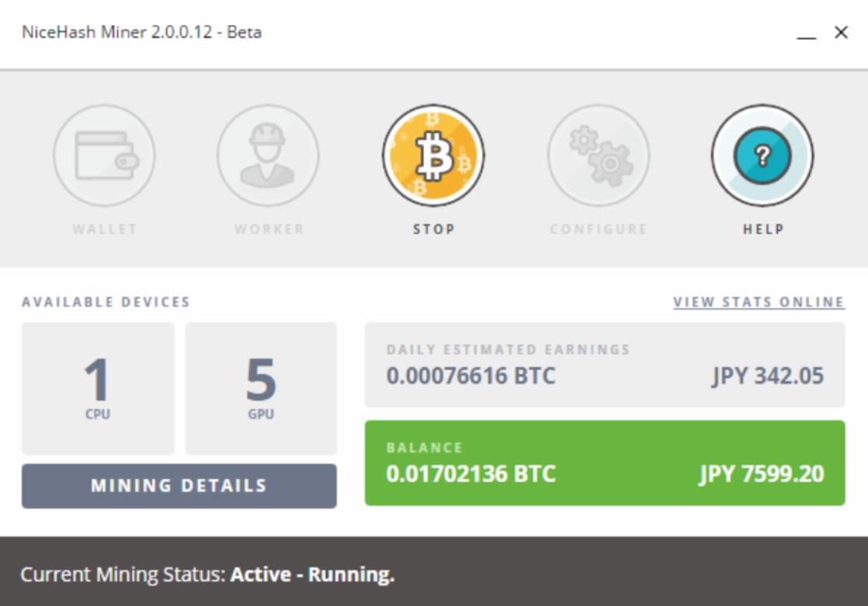The width and height of the screenshot is (868, 606).
Task: Click the JPY 342.05 daily earnings amount
Action: pyautogui.click(x=768, y=377)
